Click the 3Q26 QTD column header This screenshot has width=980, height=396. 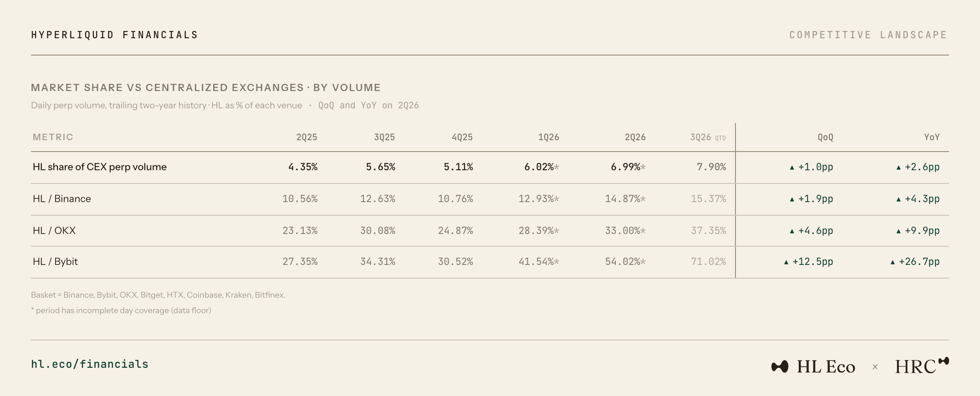pyautogui.click(x=708, y=137)
